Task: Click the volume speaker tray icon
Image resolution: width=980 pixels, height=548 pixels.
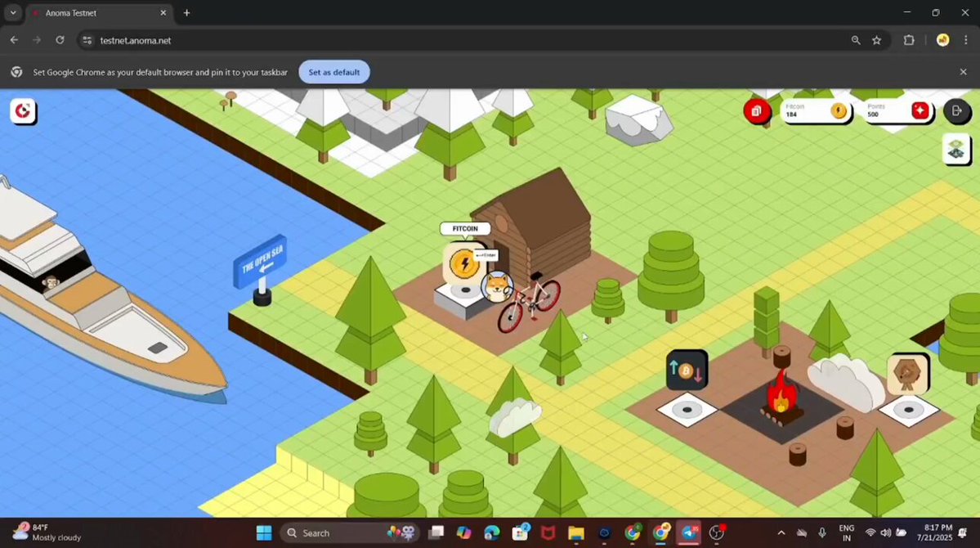Action: tap(886, 533)
